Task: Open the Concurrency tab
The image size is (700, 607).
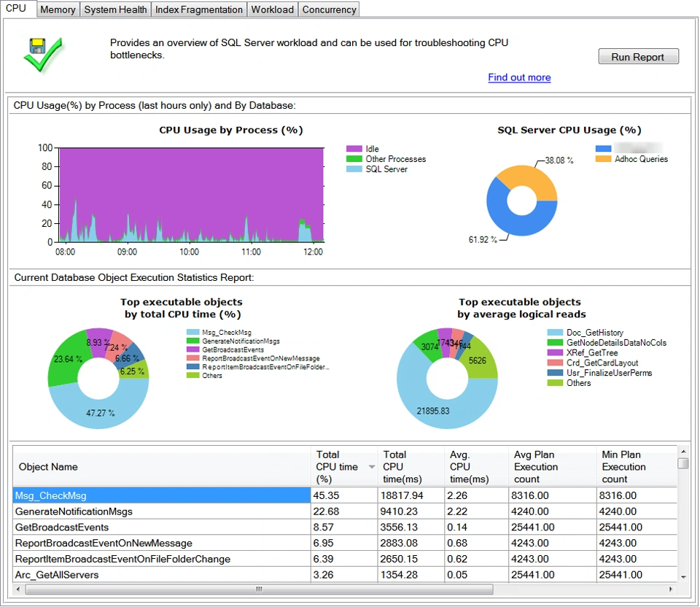Action: pos(329,9)
